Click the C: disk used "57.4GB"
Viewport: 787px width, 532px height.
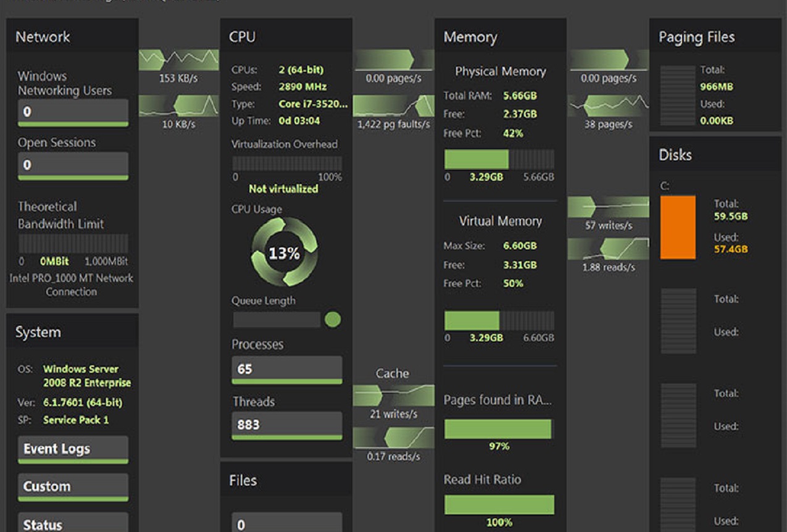731,249
